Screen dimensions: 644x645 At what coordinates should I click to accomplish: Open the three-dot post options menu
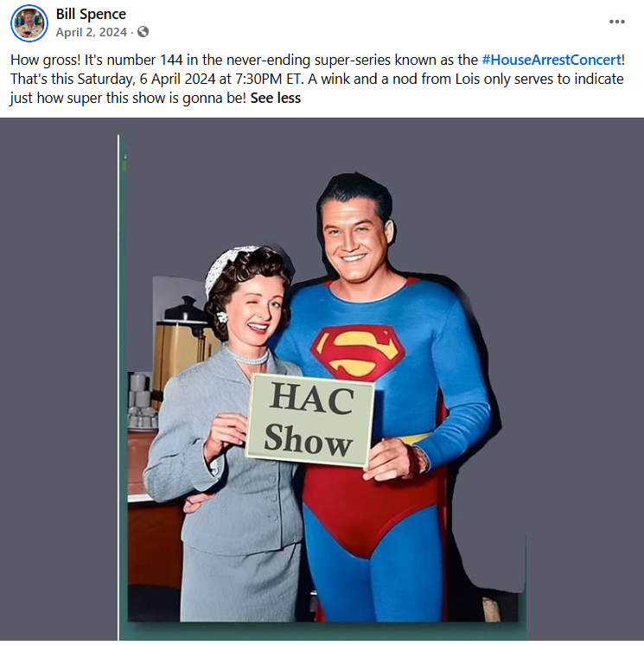616,22
